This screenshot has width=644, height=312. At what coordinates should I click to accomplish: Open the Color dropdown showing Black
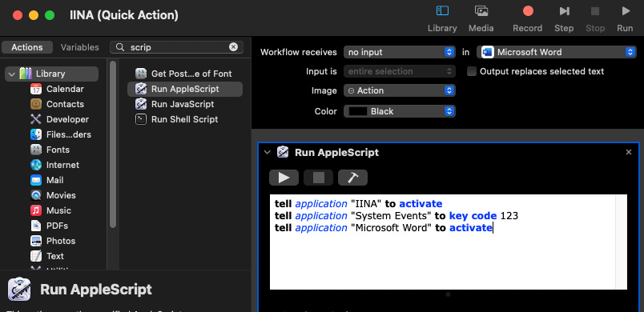pos(400,111)
